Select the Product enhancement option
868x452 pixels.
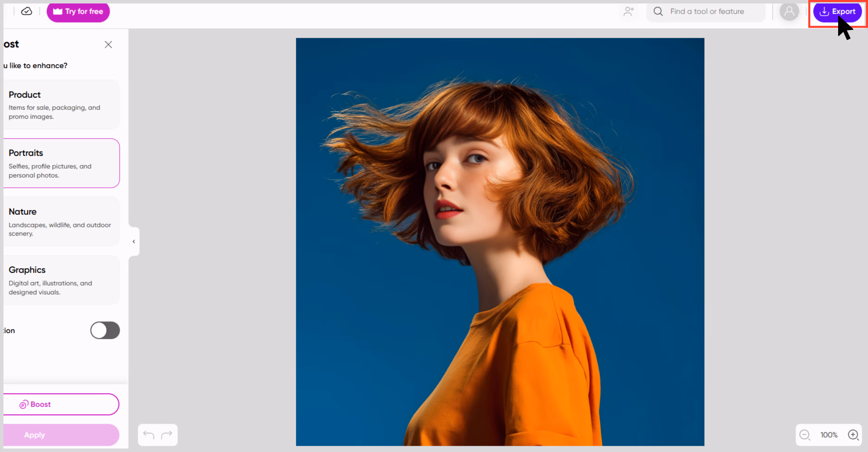pyautogui.click(x=62, y=105)
